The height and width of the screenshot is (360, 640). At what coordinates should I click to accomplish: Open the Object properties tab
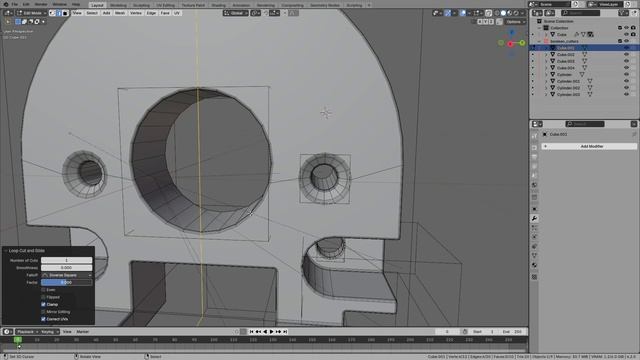coord(534,209)
